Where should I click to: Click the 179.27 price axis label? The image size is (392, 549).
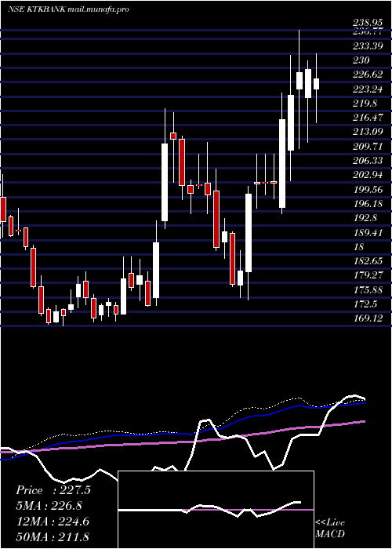[368, 275]
